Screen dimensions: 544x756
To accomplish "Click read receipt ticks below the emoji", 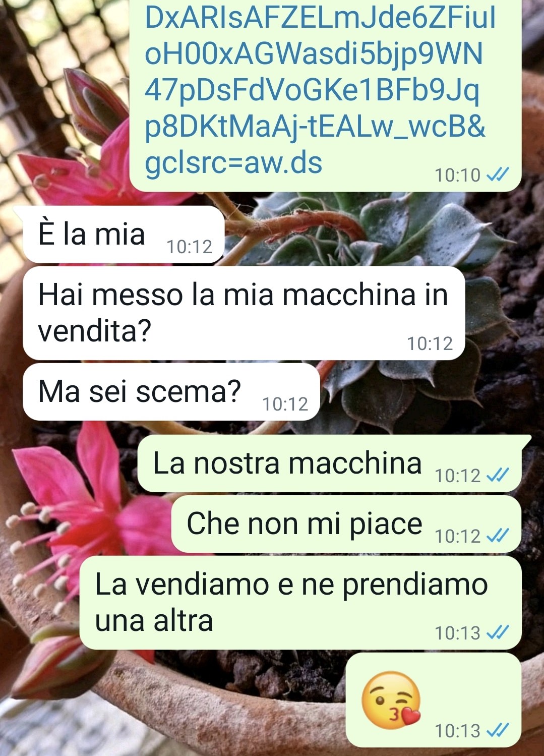I will coord(498,730).
